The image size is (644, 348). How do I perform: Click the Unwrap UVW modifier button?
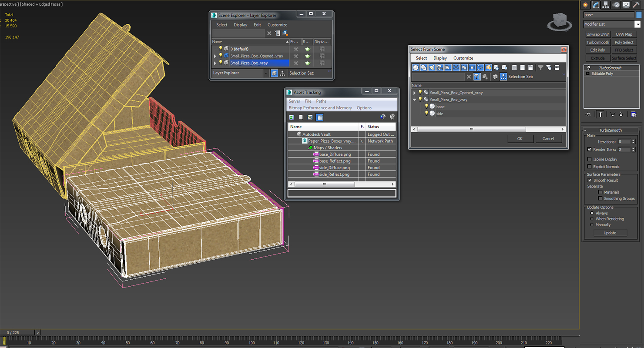coord(597,34)
